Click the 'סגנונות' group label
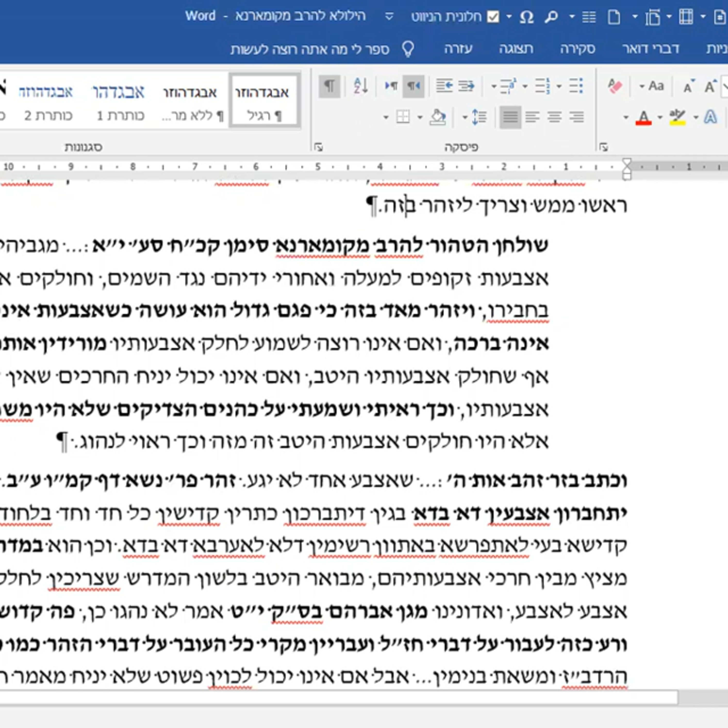Image resolution: width=728 pixels, height=728 pixels. tap(83, 147)
